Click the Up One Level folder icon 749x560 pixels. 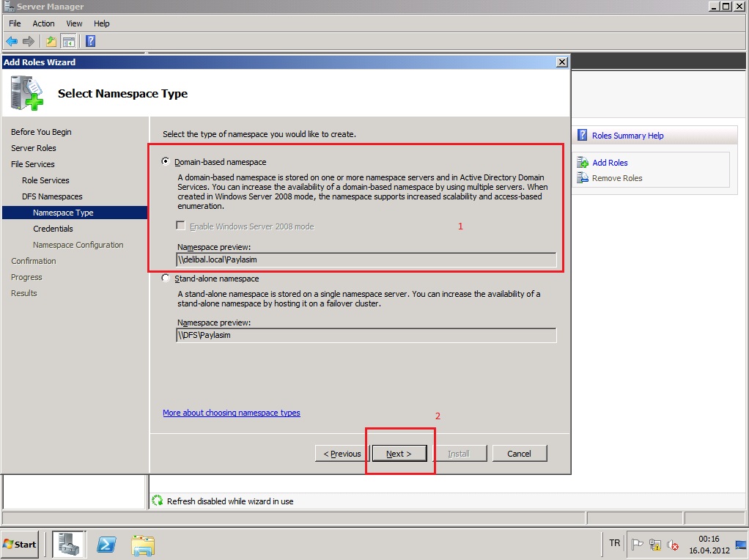[x=51, y=42]
